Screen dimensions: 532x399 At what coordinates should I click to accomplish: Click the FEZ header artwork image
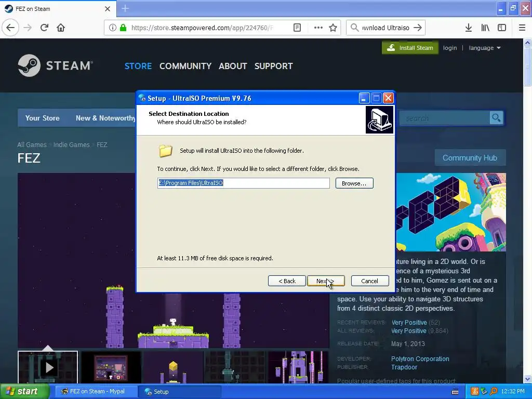click(x=451, y=212)
